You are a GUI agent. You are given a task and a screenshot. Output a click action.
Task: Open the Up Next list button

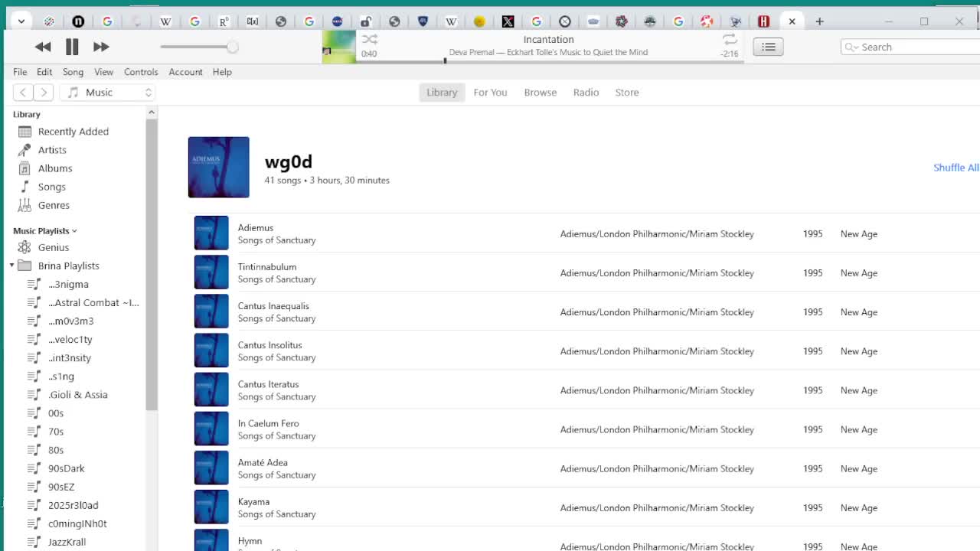(x=768, y=47)
